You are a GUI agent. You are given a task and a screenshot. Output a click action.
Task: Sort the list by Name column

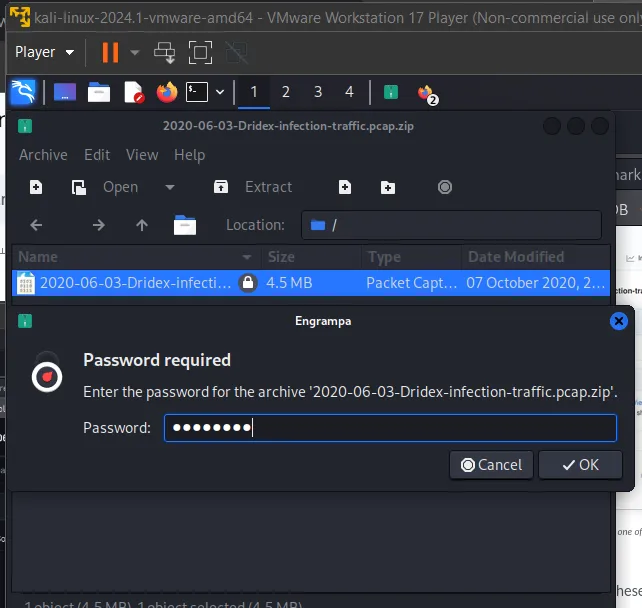136,257
